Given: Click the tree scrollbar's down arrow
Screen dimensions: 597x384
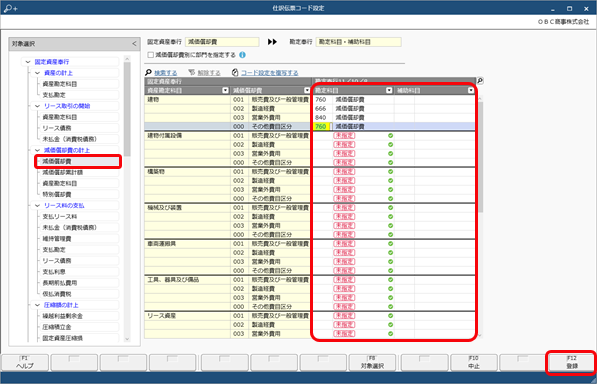Looking at the screenshot, I should tap(127, 339).
